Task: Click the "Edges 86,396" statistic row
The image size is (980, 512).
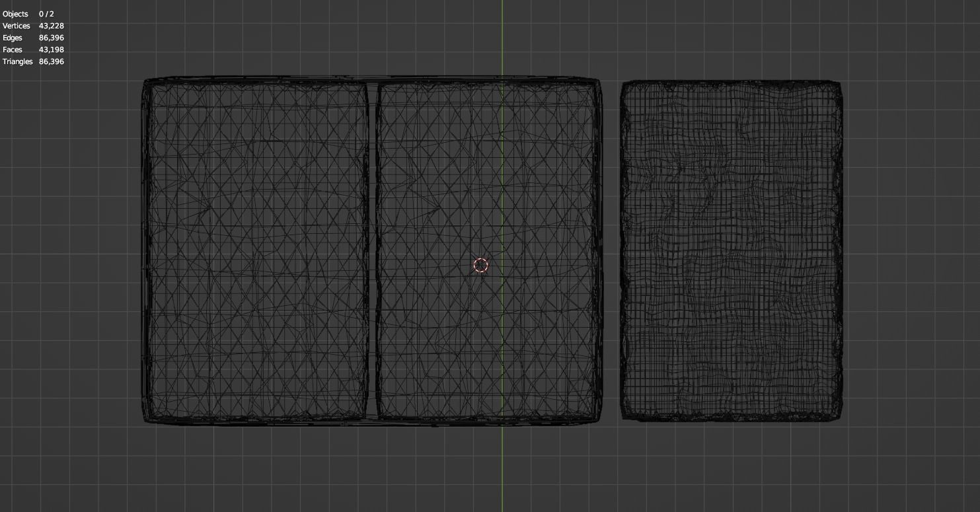Action: coord(33,38)
